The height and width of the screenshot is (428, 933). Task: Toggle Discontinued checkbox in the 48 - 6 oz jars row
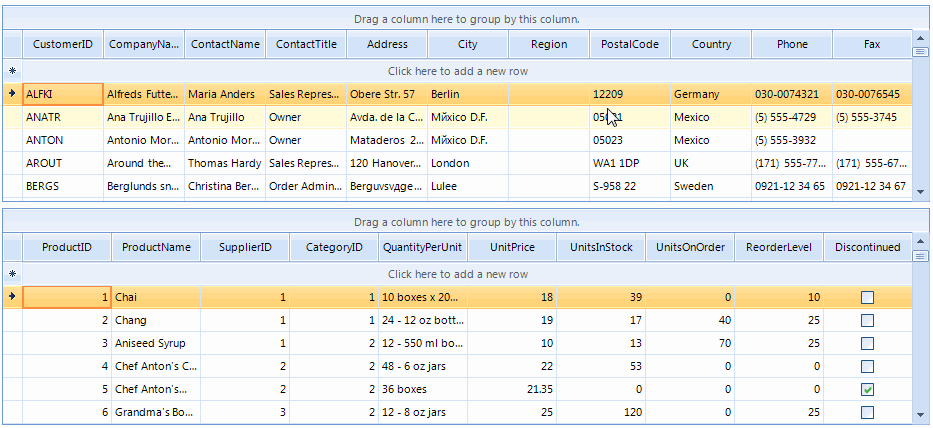[x=868, y=366]
